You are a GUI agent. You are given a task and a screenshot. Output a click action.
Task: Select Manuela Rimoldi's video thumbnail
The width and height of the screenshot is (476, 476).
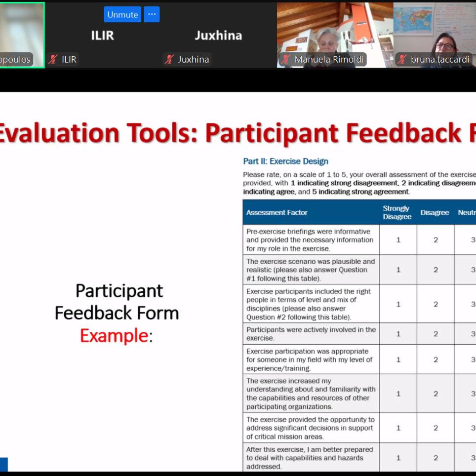335,35
